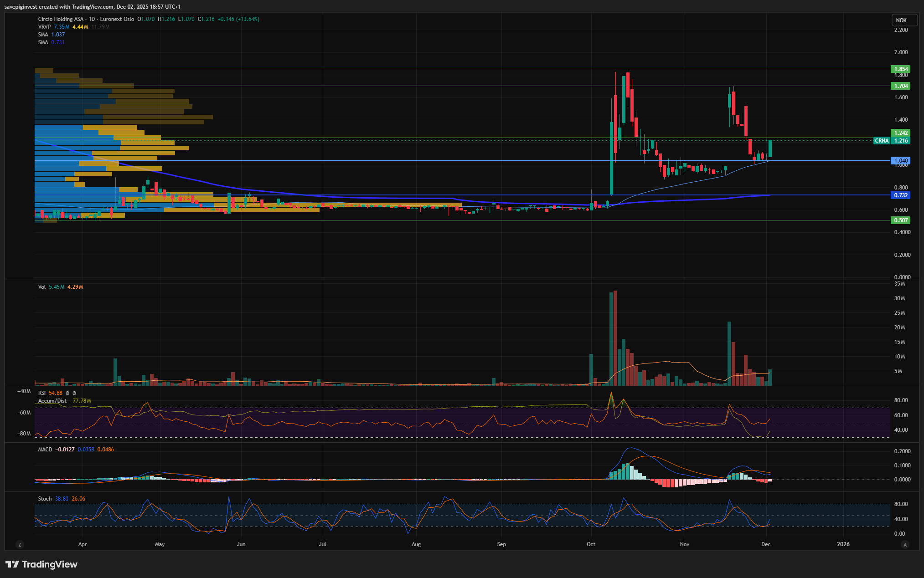Screen dimensions: 924x578
Task: Click the green 1.854 price level label
Action: pyautogui.click(x=900, y=69)
